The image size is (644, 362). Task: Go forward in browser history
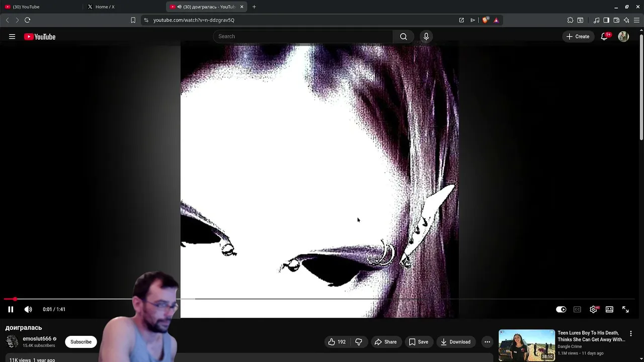[17, 20]
